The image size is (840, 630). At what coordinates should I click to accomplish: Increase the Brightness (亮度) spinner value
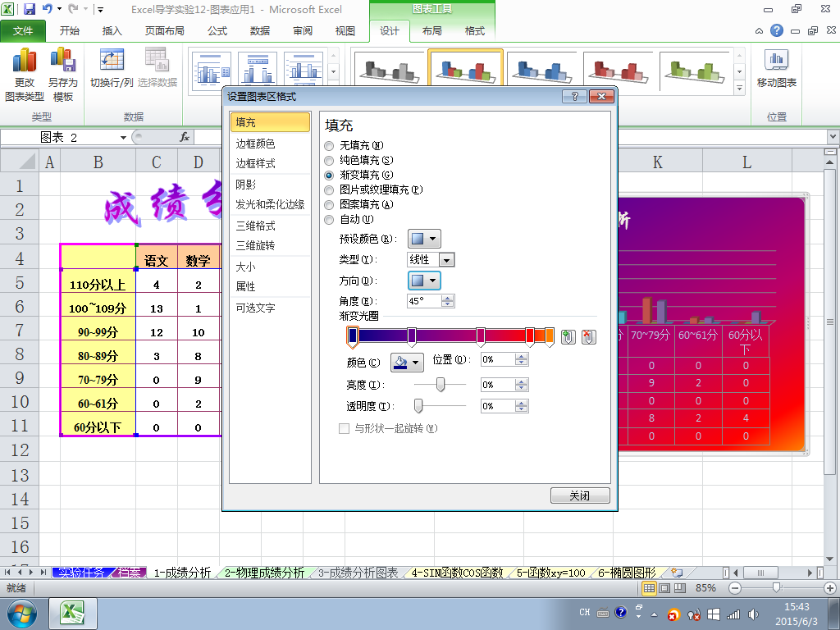[x=521, y=381]
